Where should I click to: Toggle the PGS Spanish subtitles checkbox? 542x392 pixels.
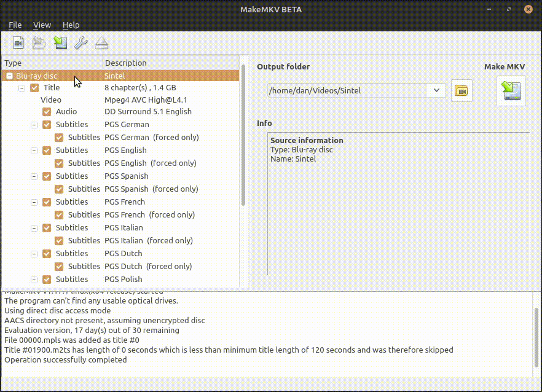point(47,176)
